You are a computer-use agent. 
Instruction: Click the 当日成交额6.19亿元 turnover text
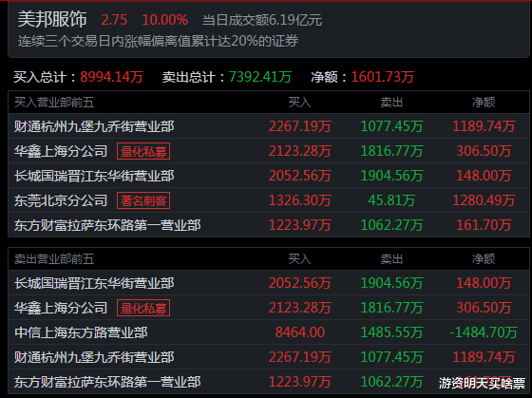coord(262,20)
